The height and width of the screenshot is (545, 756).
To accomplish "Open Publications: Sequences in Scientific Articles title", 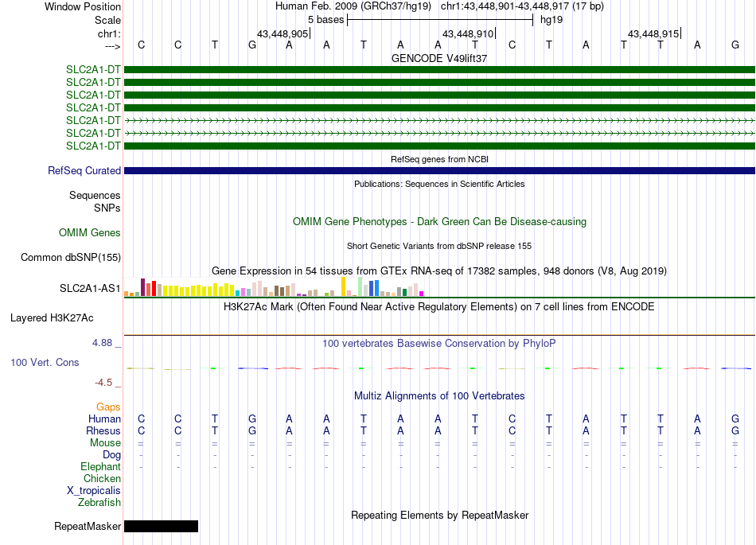I will coord(439,184).
